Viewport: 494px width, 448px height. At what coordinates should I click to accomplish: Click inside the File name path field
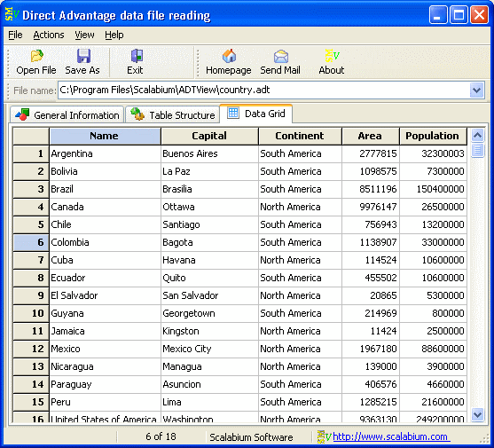(x=263, y=90)
